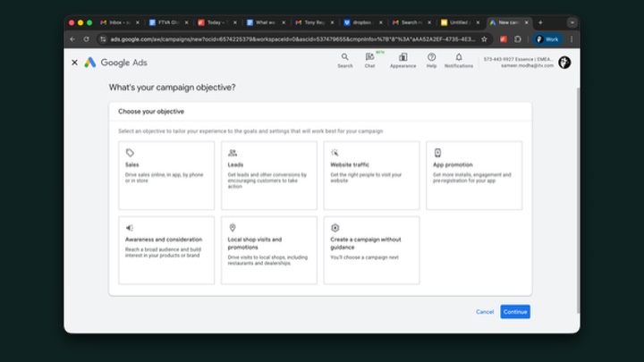
Task: Click the Continue button
Action: coord(515,312)
